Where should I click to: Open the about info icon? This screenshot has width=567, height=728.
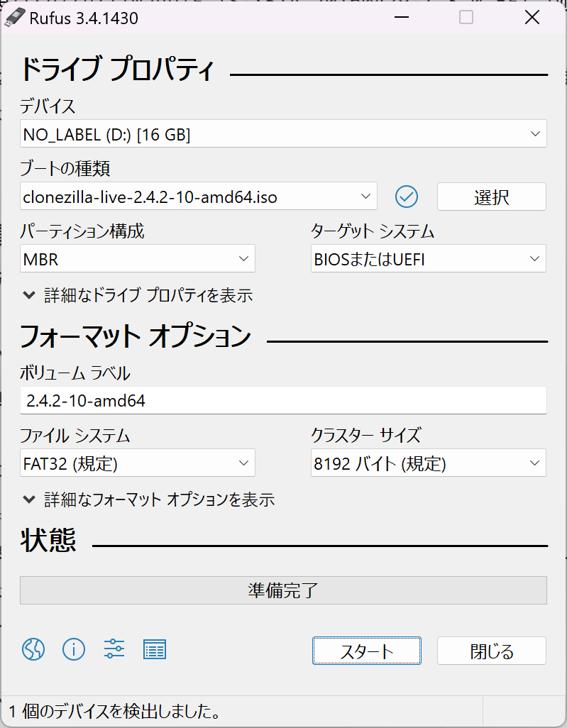point(74,649)
